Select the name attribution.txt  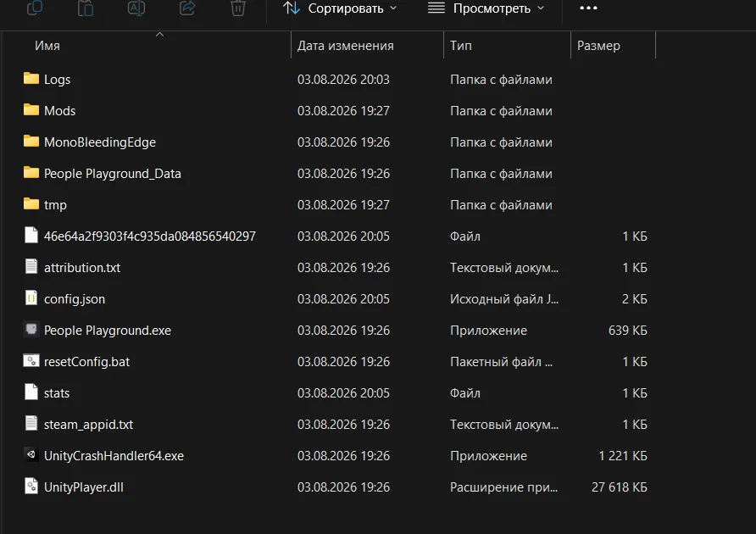click(x=82, y=268)
